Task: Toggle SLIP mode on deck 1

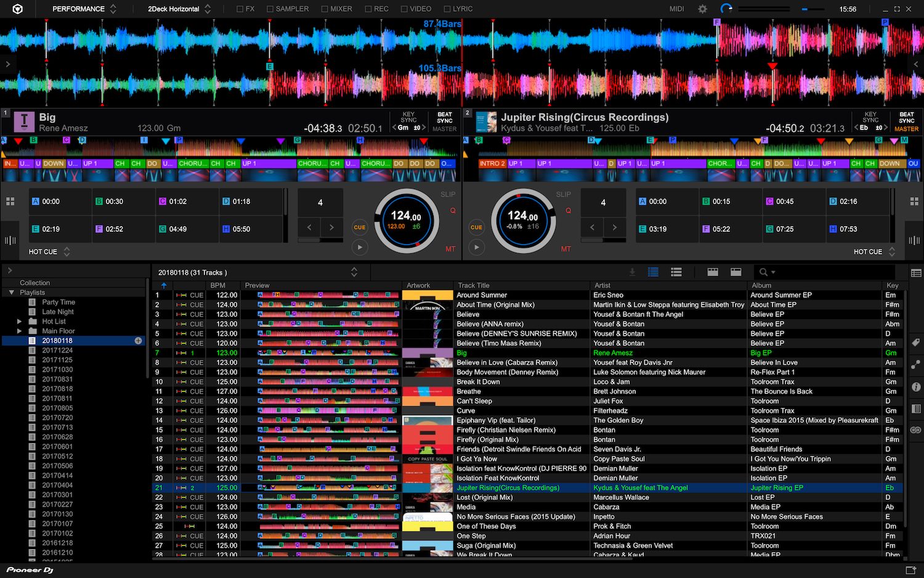Action: [448, 195]
